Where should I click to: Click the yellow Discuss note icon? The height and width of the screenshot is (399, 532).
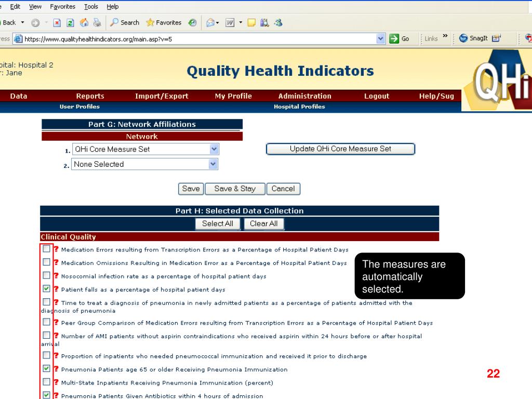point(251,23)
